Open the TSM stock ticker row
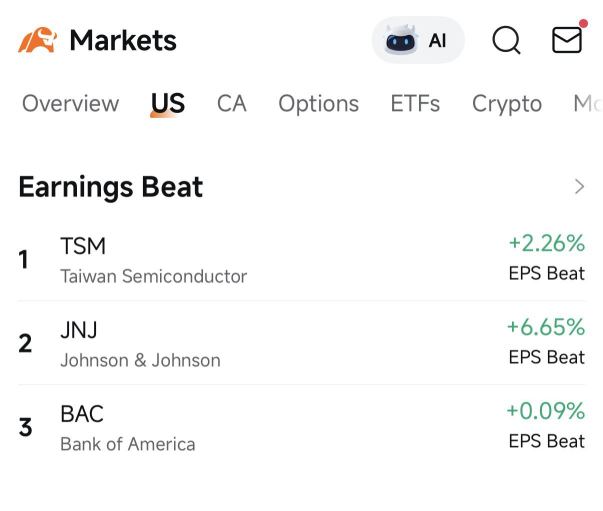603x511 pixels. pyautogui.click(x=302, y=260)
